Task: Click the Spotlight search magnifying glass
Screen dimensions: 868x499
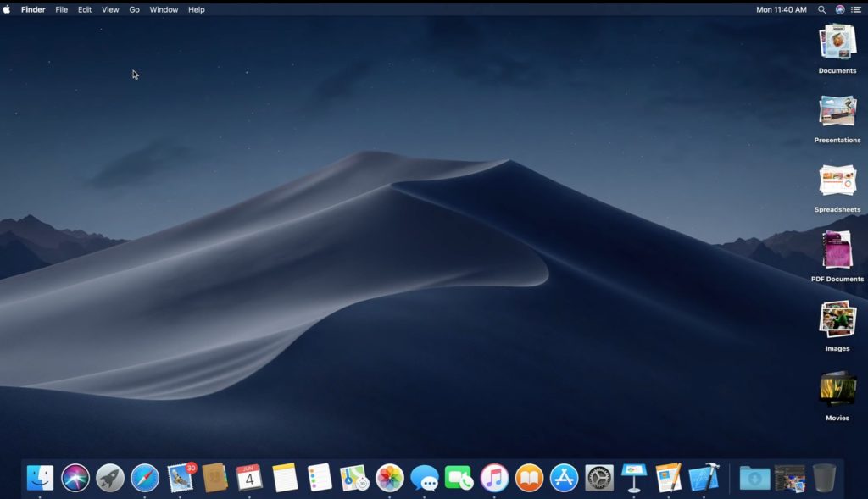Action: [x=821, y=9]
